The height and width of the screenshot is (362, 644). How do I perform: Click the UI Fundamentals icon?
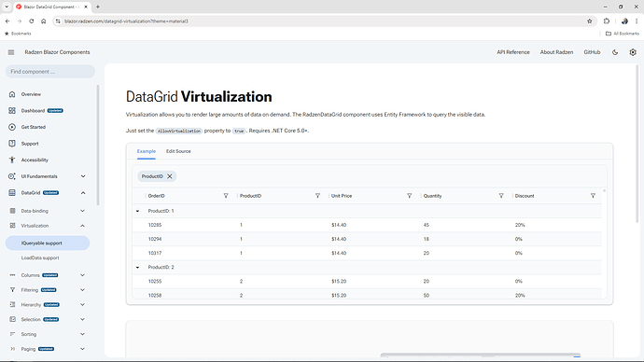12,176
